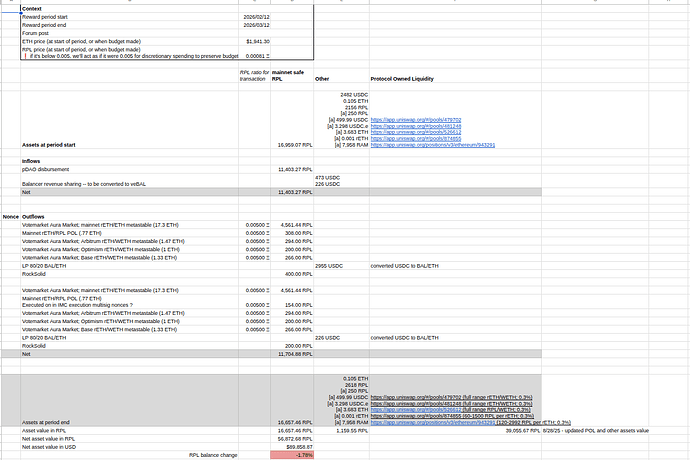This screenshot has width=690, height=460.
Task: Select the Inflows section heading
Action: pos(129,161)
